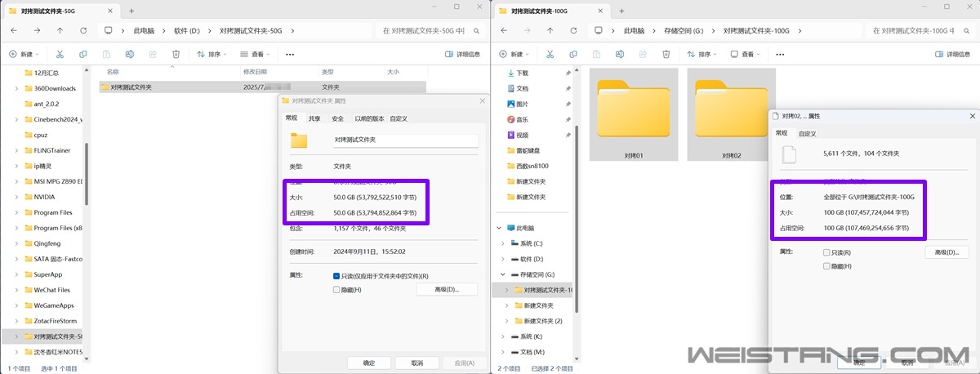The height and width of the screenshot is (374, 980).
Task: Open the 新建 dropdown in the 100G window
Action: point(513,55)
